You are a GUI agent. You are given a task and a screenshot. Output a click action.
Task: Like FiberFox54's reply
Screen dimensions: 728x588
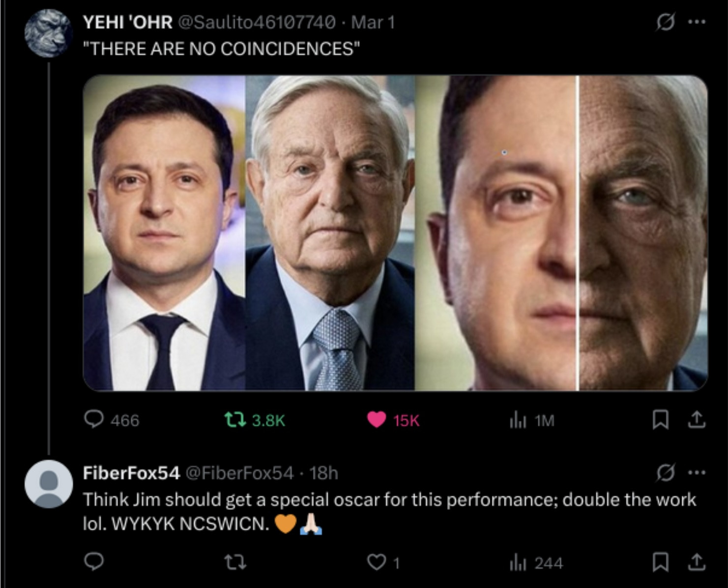(x=377, y=562)
